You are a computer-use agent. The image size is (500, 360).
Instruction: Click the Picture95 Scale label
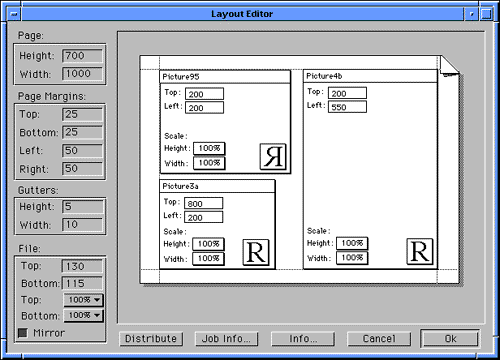point(176,136)
